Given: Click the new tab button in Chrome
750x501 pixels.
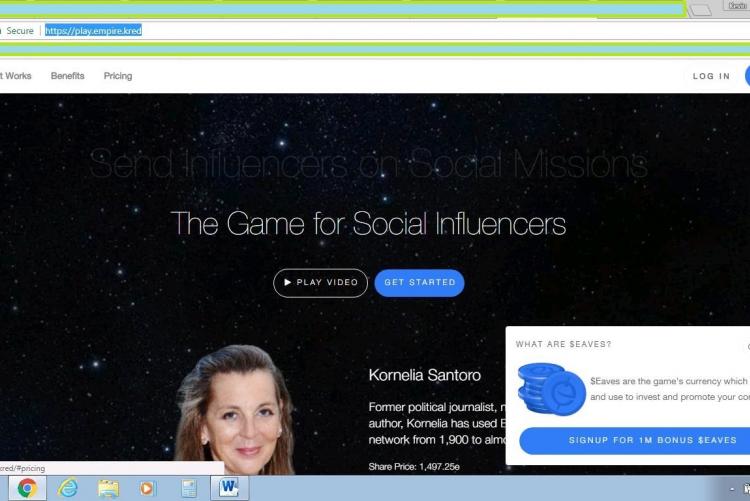Looking at the screenshot, I should (701, 10).
